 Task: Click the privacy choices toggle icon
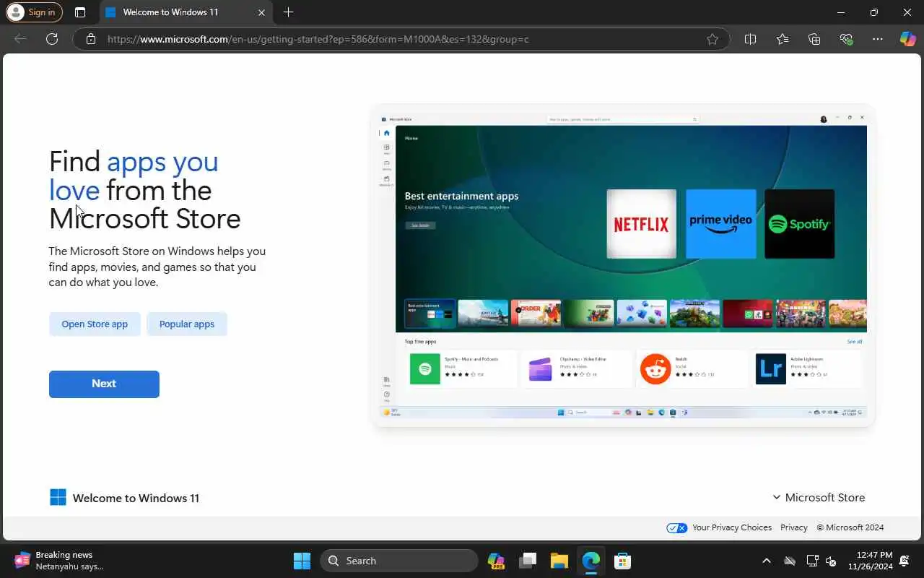(x=677, y=527)
